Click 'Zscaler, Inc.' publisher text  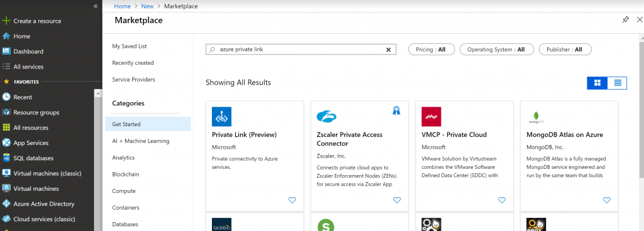tap(331, 156)
